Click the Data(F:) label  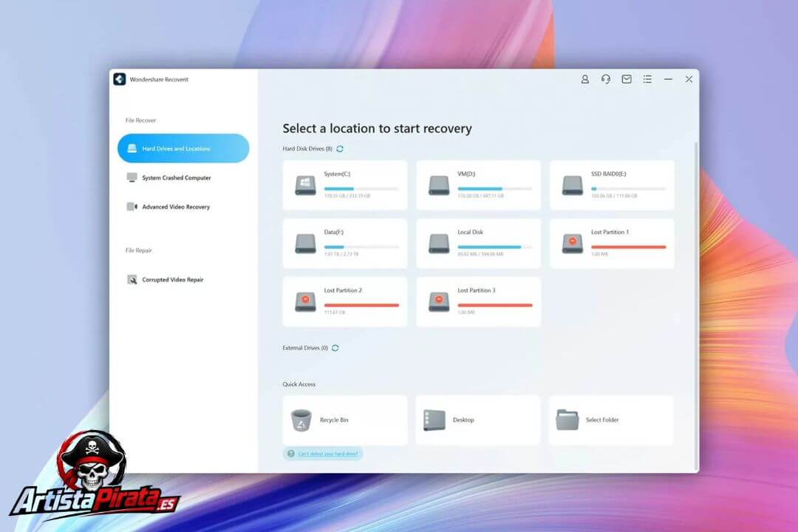point(334,232)
